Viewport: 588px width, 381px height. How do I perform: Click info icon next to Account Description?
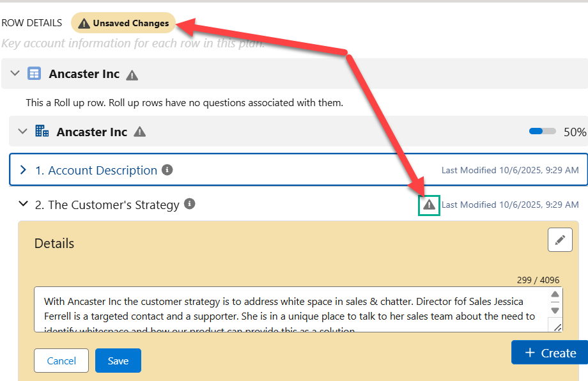[167, 170]
